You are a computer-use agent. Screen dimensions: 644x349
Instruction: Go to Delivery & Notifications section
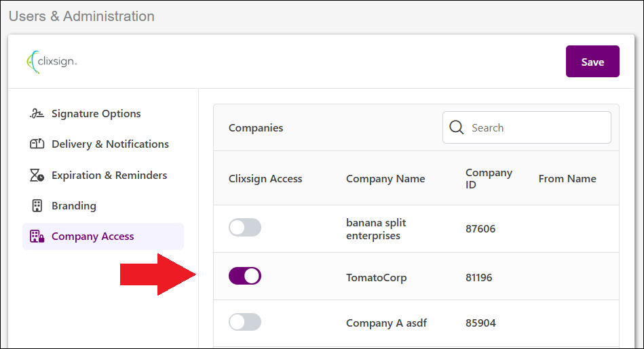[x=103, y=144]
